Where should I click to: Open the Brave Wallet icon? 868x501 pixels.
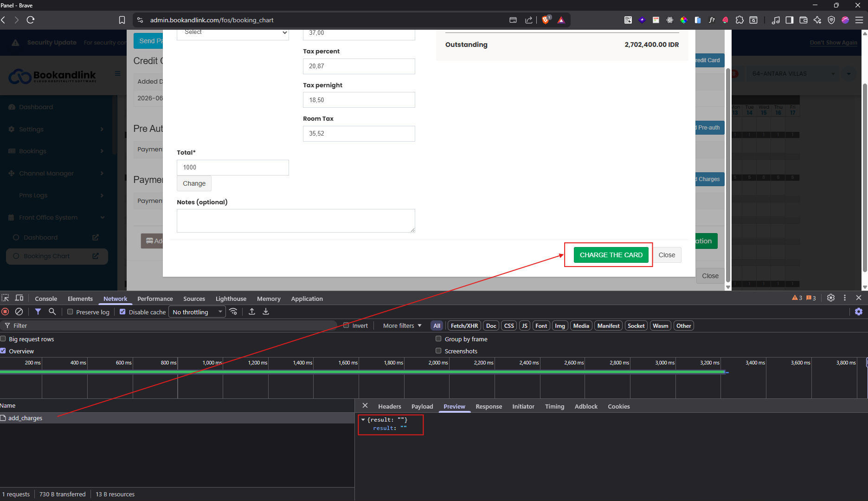pyautogui.click(x=804, y=20)
